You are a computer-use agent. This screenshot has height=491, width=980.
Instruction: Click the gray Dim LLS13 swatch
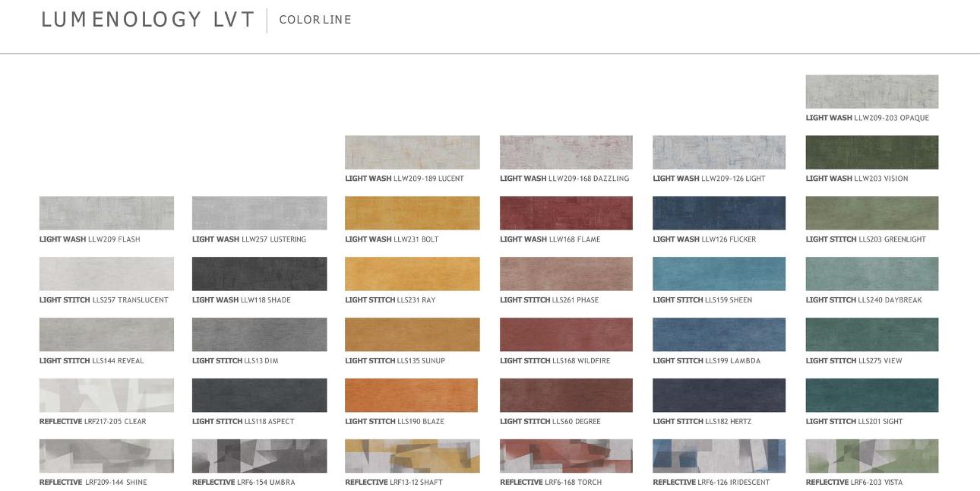tap(260, 334)
